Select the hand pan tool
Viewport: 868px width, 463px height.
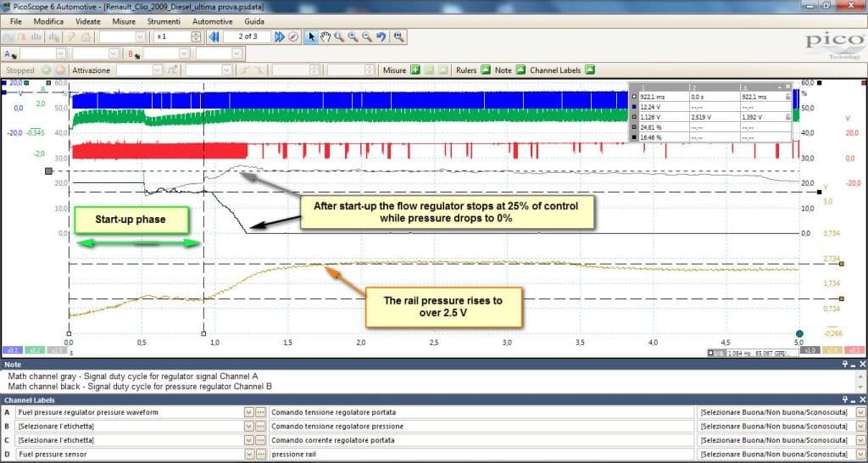(325, 37)
